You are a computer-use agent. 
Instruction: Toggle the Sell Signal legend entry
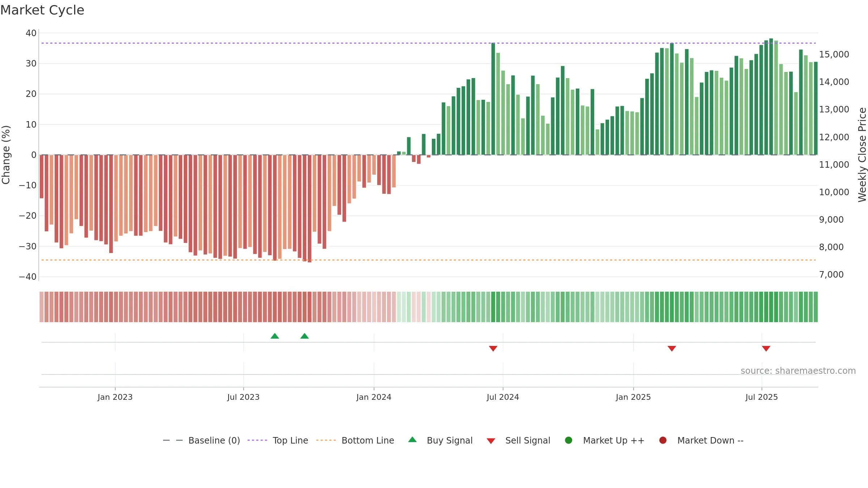coord(518,440)
